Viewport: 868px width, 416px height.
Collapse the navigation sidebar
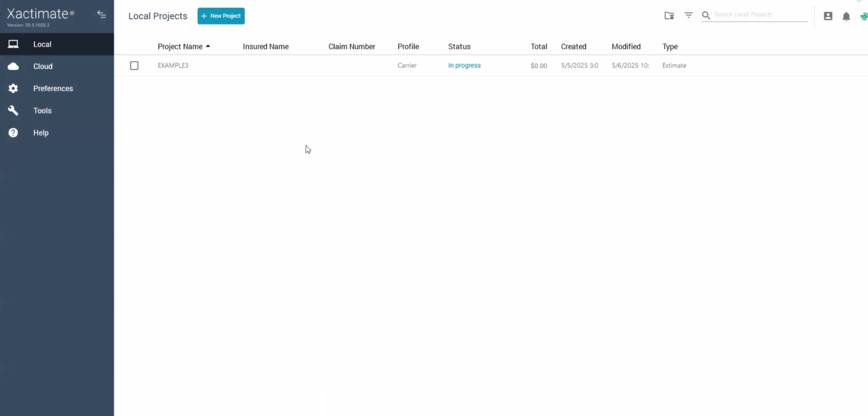(x=101, y=14)
